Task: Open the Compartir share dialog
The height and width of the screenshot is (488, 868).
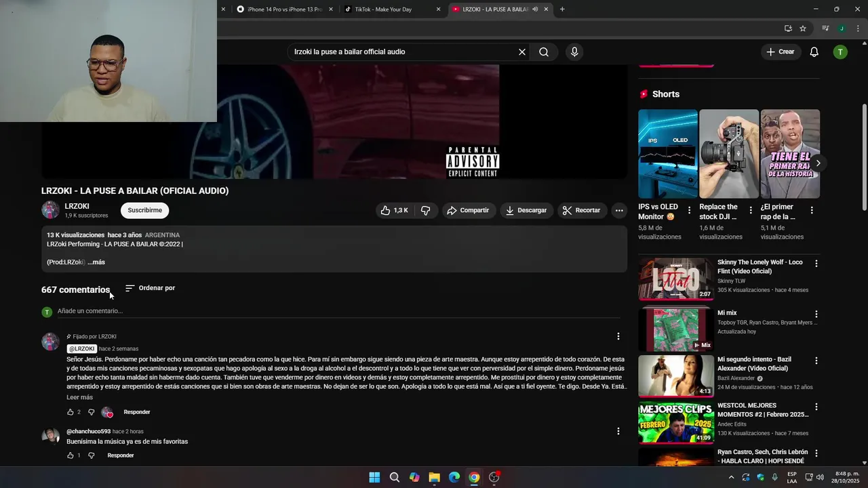Action: (468, 211)
